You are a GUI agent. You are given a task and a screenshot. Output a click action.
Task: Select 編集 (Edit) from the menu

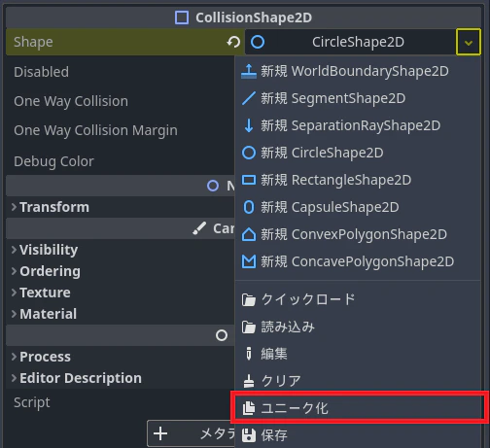[358, 354]
